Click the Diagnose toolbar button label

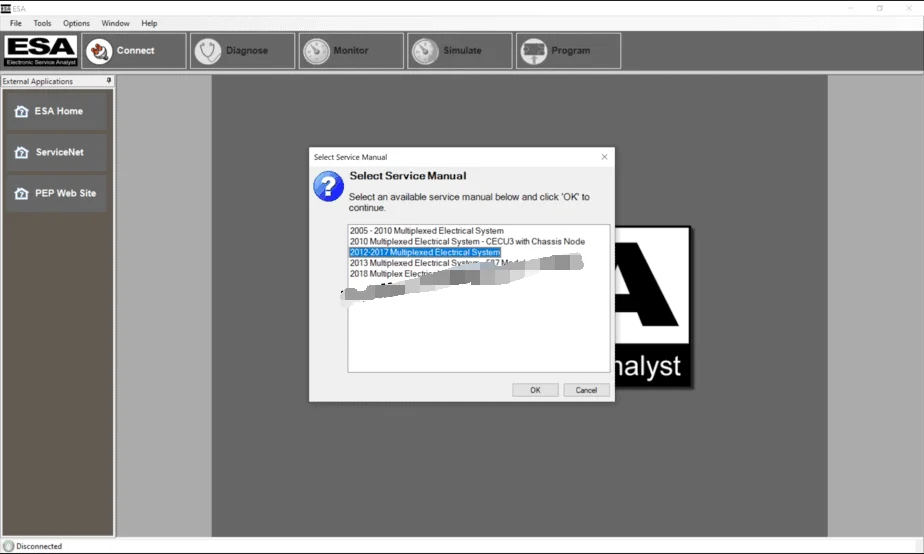pyautogui.click(x=247, y=51)
